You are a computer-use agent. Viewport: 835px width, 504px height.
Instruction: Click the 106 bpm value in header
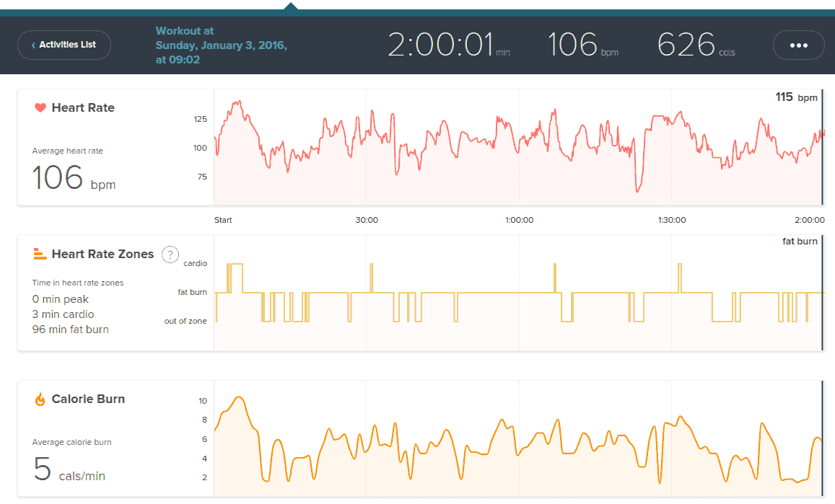(574, 45)
